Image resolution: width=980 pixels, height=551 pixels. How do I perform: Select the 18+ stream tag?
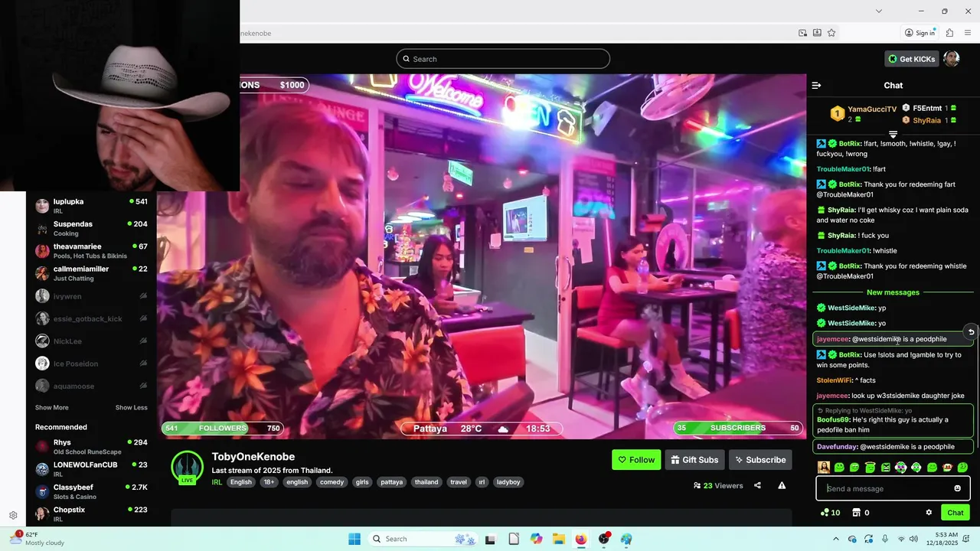(269, 482)
